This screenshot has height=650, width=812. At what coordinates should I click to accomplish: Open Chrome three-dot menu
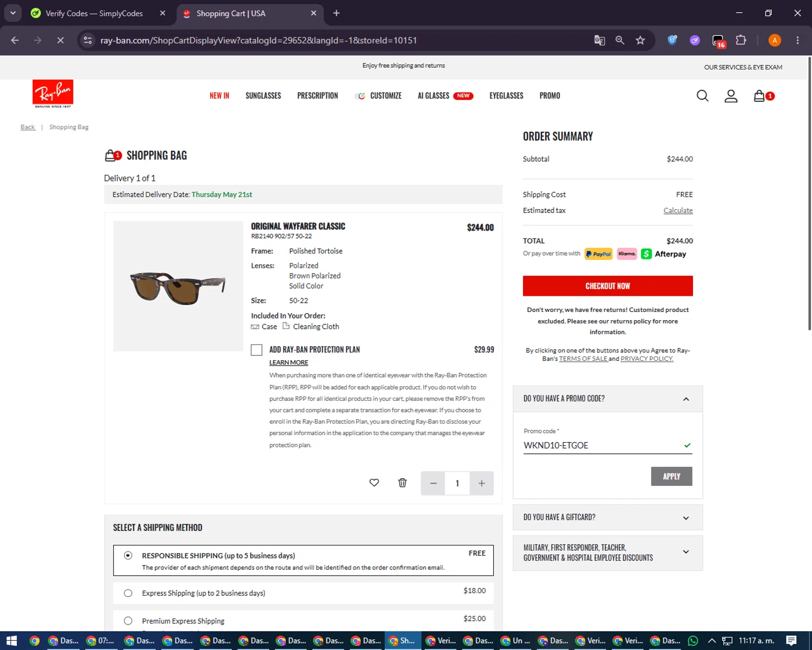797,40
